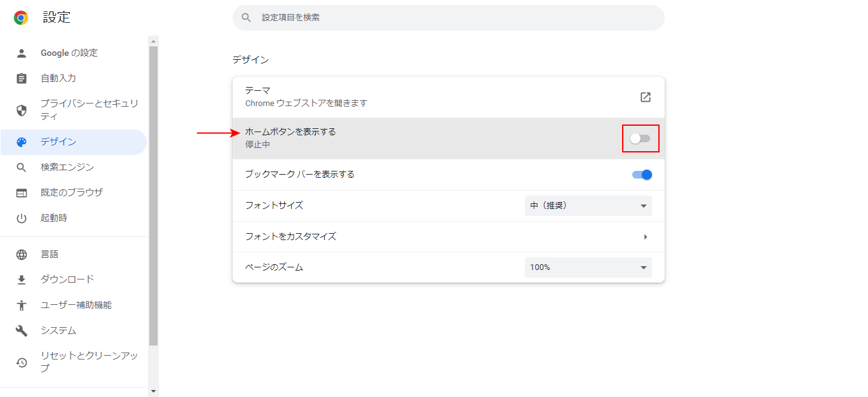Click the テーマ row label
Image resolution: width=868 pixels, height=397 pixels.
pos(258,91)
